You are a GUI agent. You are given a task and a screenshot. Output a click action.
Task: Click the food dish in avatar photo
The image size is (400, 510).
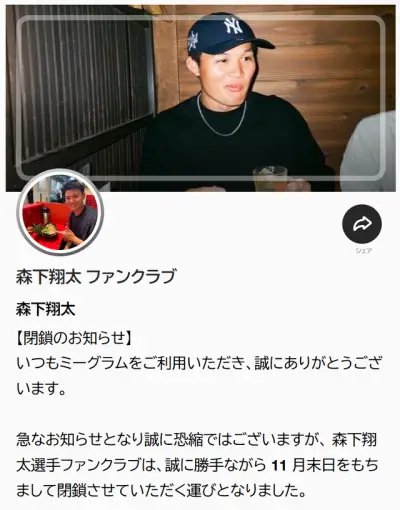(45, 229)
